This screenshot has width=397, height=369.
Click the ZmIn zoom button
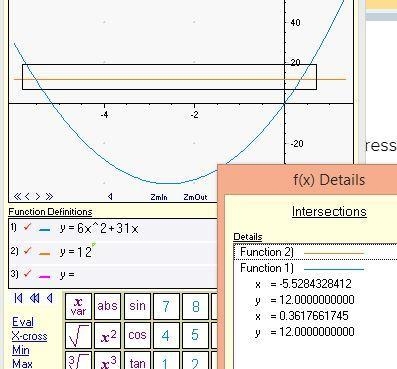pos(159,197)
